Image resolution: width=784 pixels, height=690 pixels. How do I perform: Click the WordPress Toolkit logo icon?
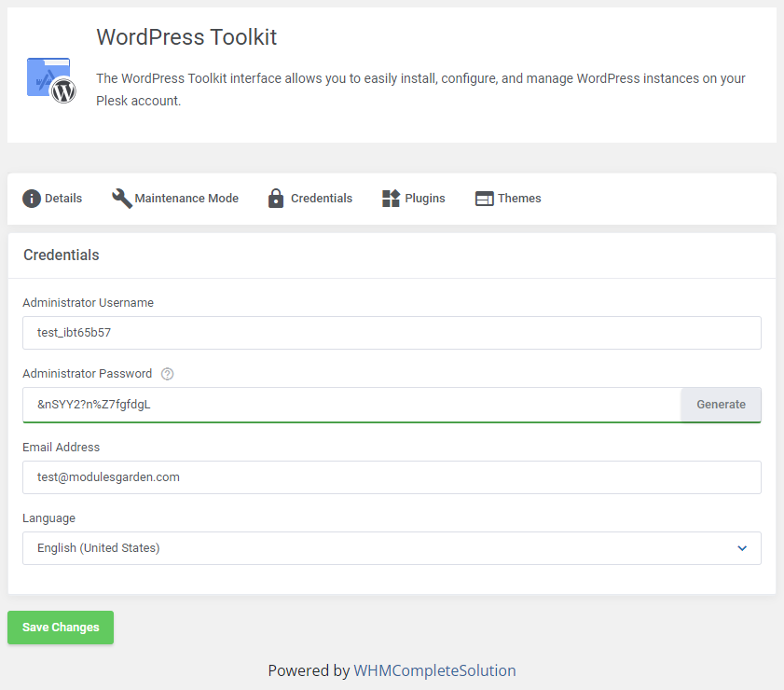click(51, 80)
